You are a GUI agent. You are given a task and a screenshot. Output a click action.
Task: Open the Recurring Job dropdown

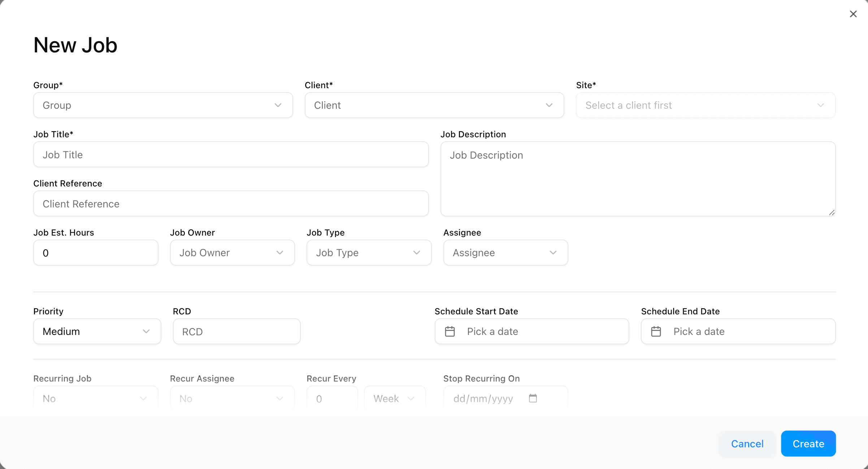tap(95, 399)
